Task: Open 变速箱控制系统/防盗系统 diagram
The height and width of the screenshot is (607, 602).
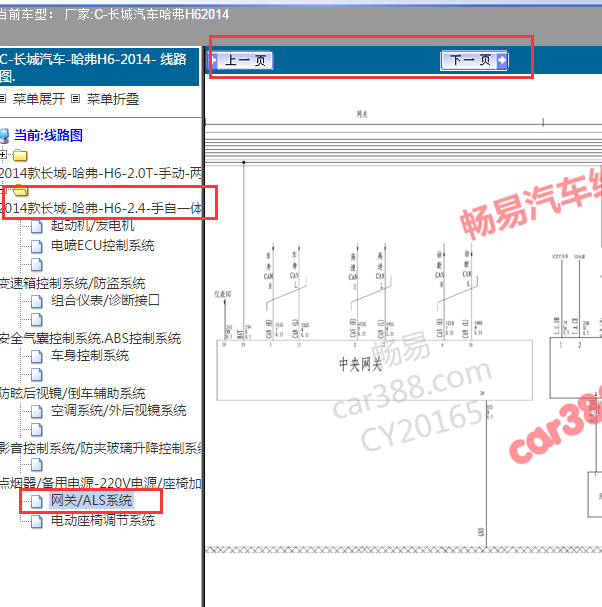Action: tap(72, 283)
